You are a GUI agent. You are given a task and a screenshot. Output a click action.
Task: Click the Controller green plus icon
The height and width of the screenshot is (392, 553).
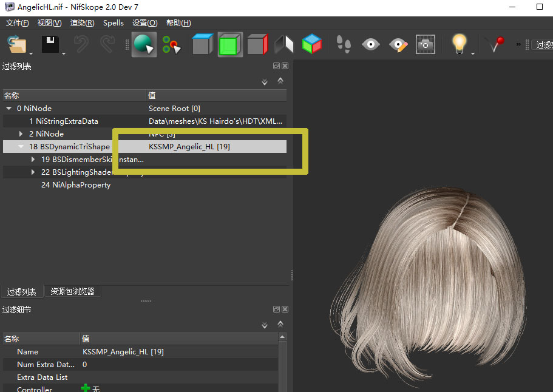(x=86, y=388)
